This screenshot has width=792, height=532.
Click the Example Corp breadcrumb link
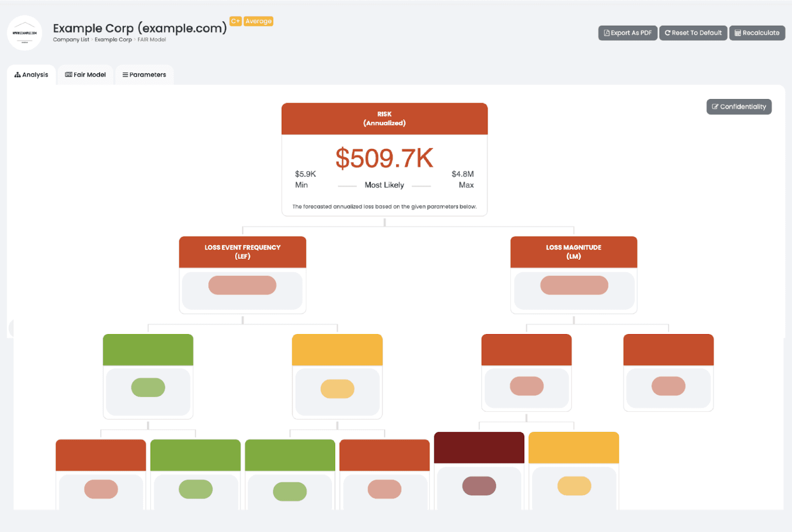[113, 40]
